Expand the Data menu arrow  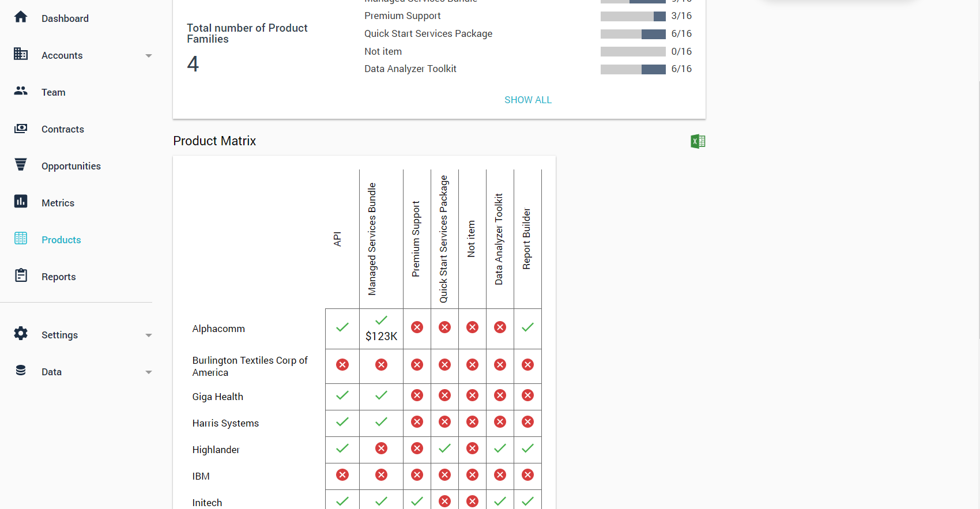pos(149,372)
